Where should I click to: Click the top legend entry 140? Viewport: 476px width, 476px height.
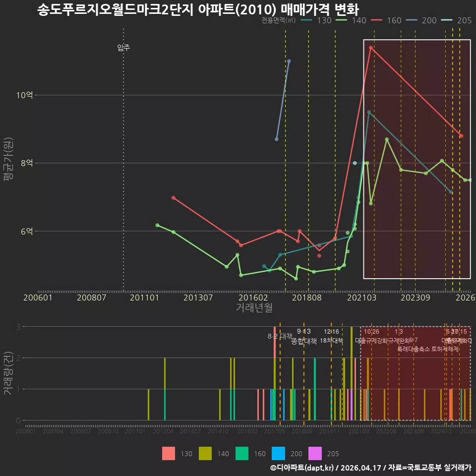351,20
